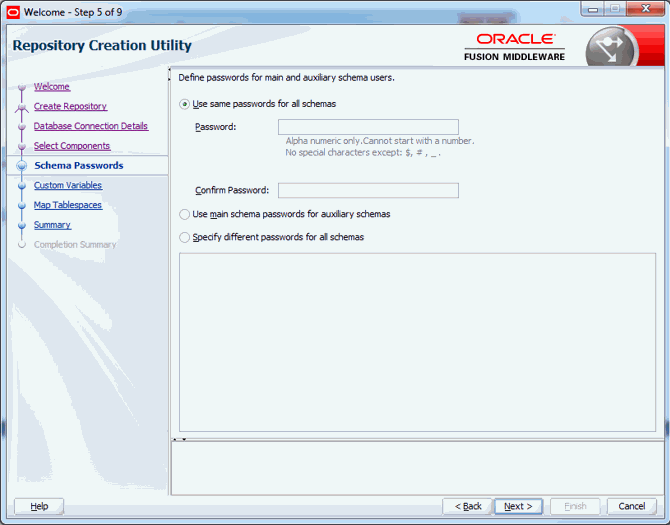Toggle the message pane splitter arrows
Screen dimensions: 670x525
click(x=179, y=439)
